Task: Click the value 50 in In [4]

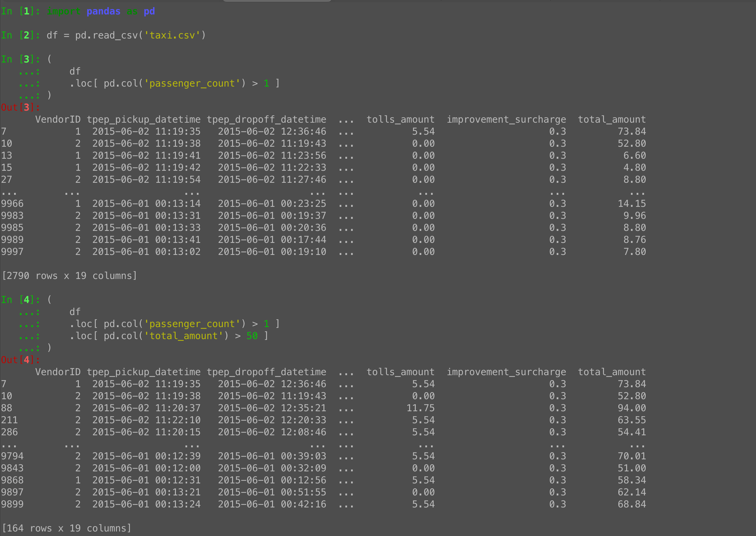Action: coord(252,336)
